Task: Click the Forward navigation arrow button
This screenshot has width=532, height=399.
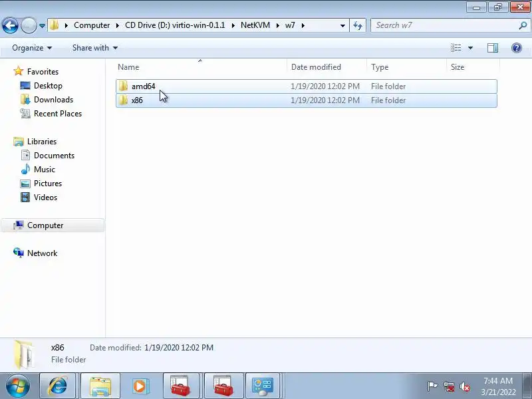Action: (29, 25)
